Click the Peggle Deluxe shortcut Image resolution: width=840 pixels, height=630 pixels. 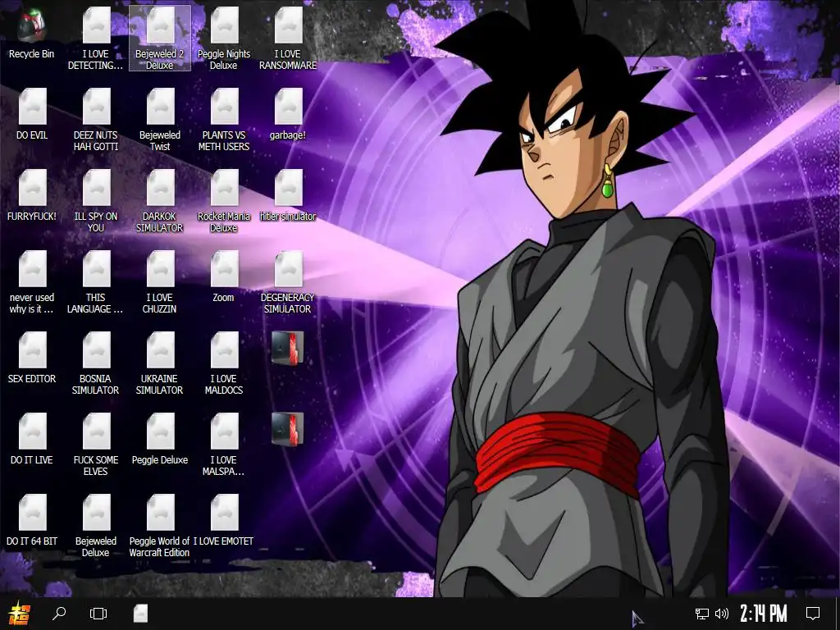click(160, 440)
